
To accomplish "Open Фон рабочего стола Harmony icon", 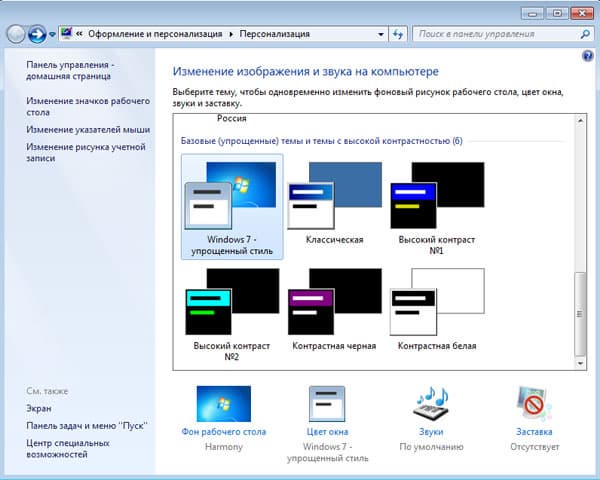I will pyautogui.click(x=224, y=403).
